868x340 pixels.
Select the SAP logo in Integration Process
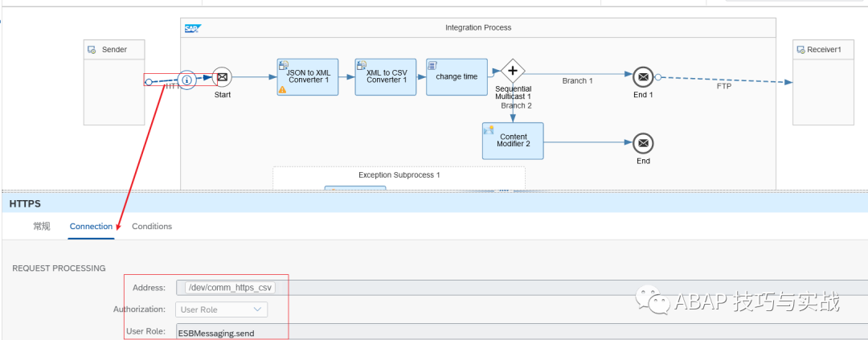pyautogui.click(x=192, y=28)
